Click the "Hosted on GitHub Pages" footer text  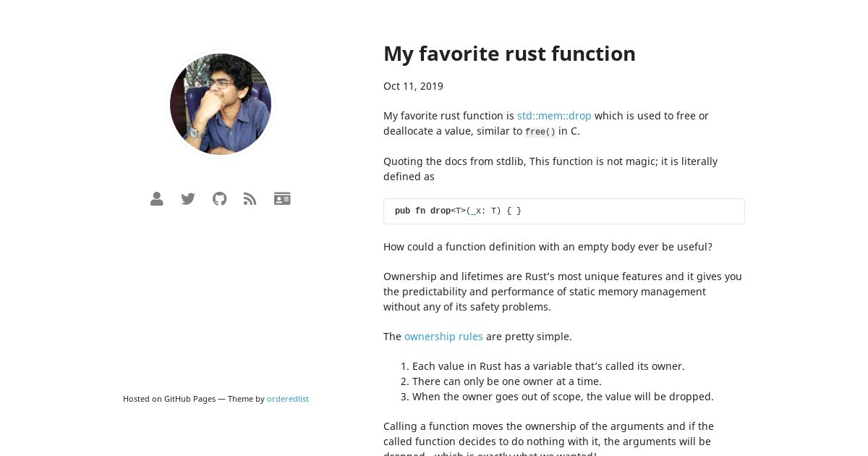tap(169, 399)
